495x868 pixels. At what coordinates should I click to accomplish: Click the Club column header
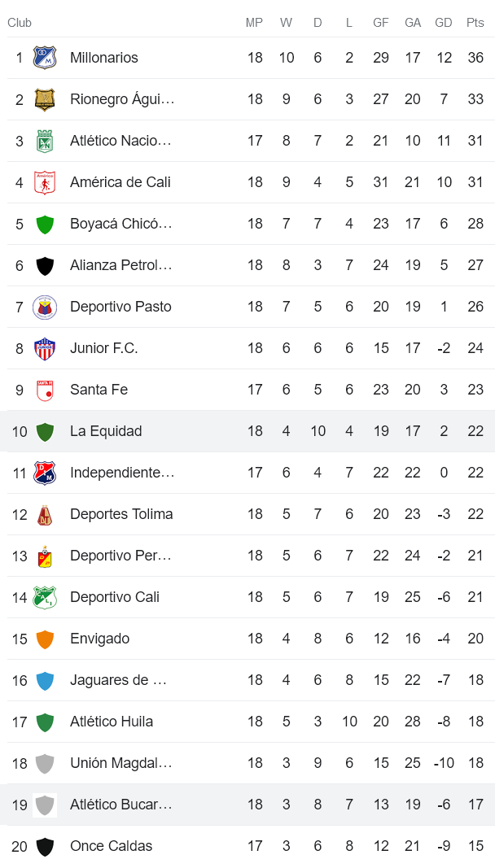point(17,23)
